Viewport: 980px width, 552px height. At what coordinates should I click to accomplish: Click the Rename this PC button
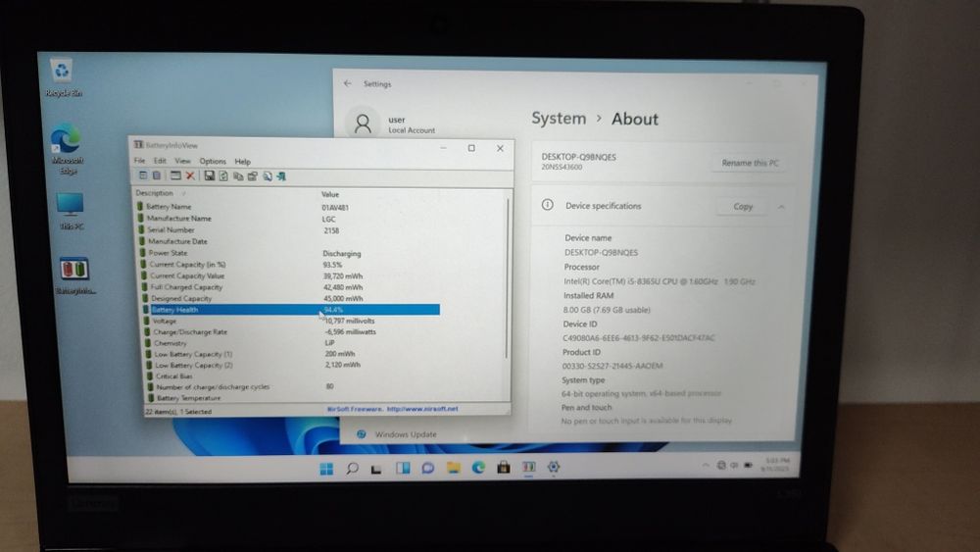(750, 163)
